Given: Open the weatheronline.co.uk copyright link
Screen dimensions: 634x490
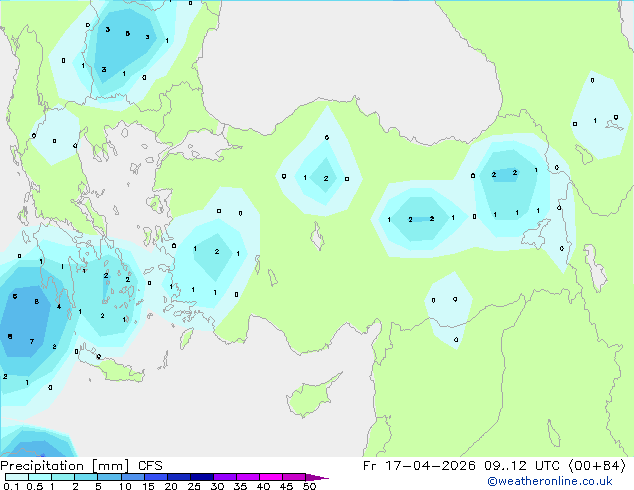Looking at the screenshot, I should (549, 481).
